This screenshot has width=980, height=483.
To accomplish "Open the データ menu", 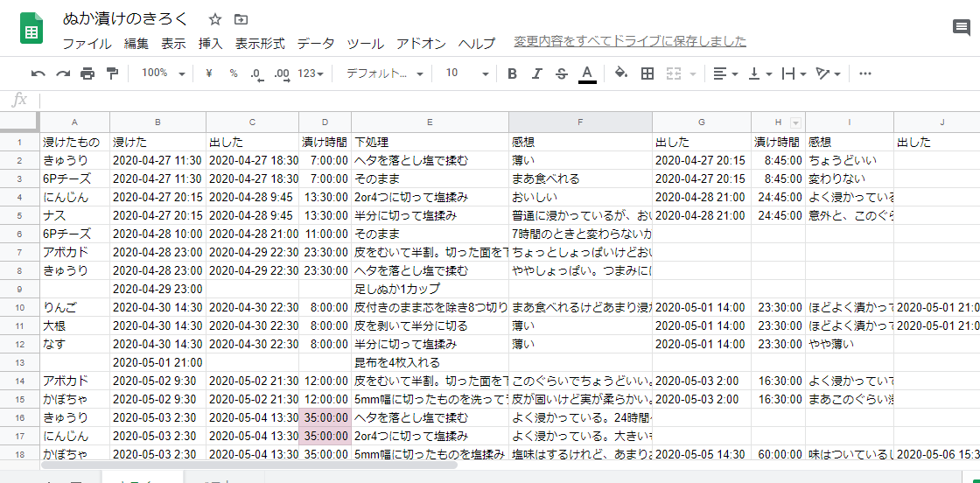I will [316, 44].
